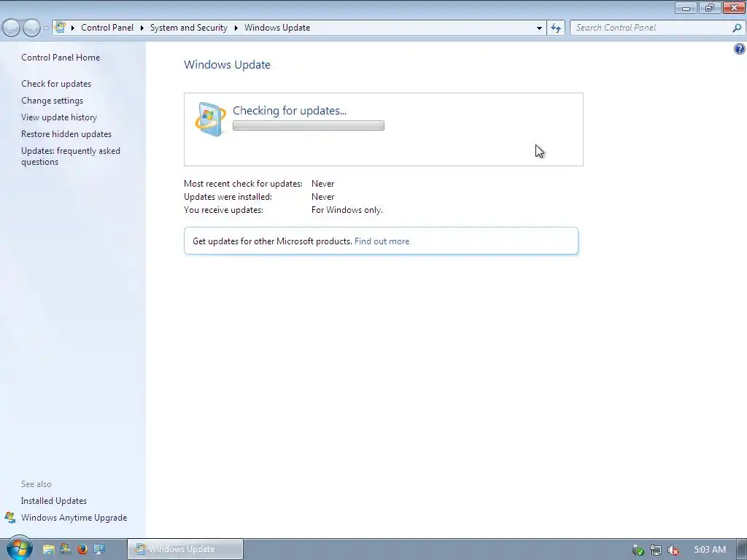Click the Windows Update page heading
The height and width of the screenshot is (560, 747).
tap(228, 64)
